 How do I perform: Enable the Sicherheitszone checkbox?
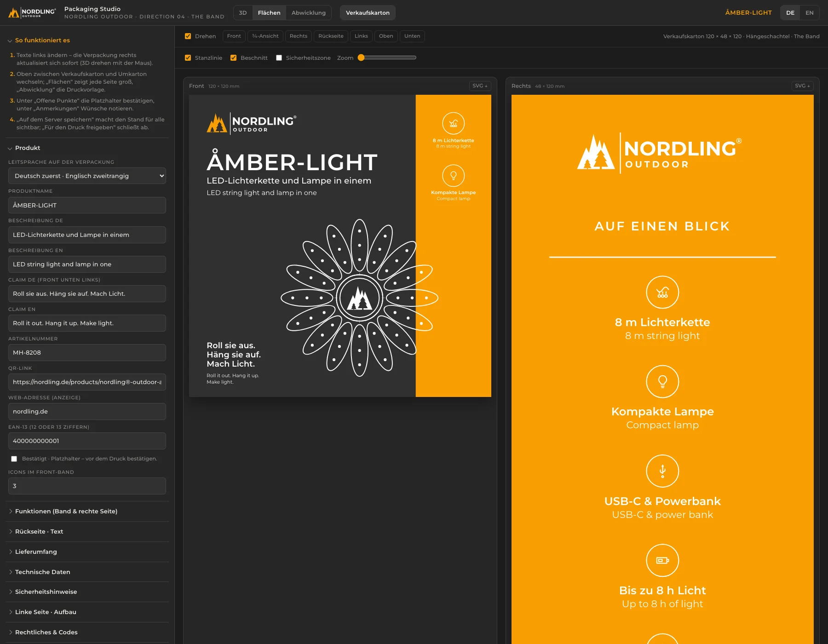pos(279,57)
